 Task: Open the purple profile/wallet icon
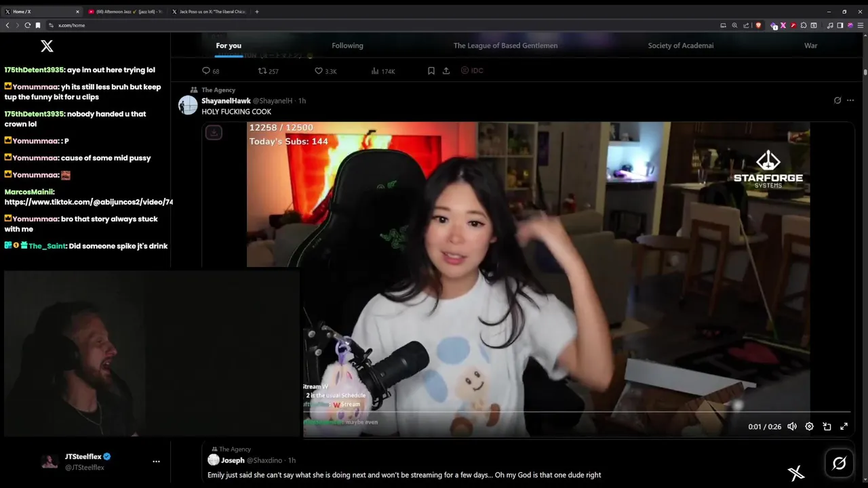pos(850,25)
